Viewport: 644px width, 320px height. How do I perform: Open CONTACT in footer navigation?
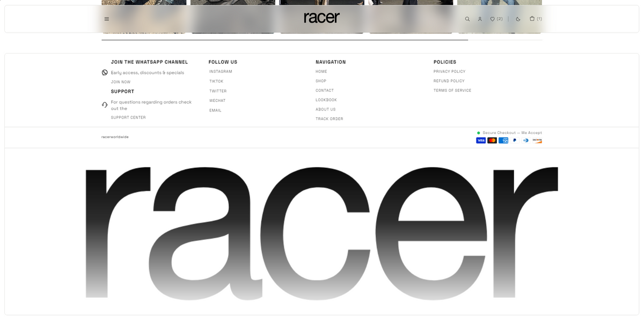pyautogui.click(x=325, y=91)
